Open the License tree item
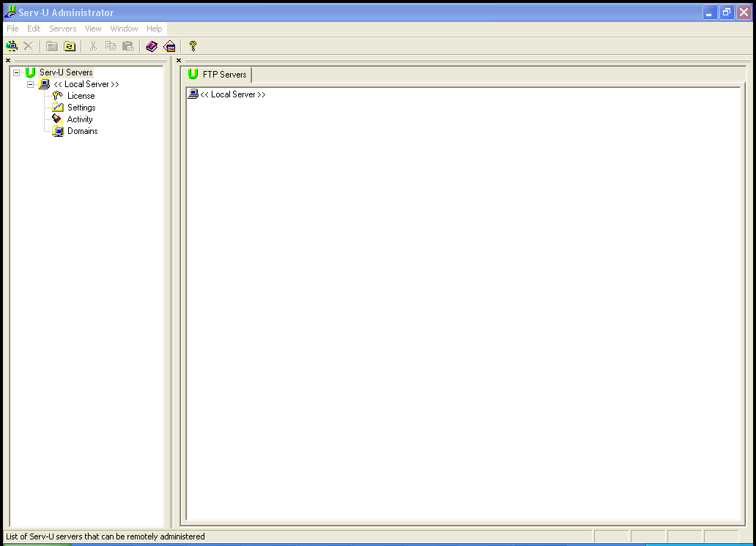The image size is (756, 546). (81, 96)
